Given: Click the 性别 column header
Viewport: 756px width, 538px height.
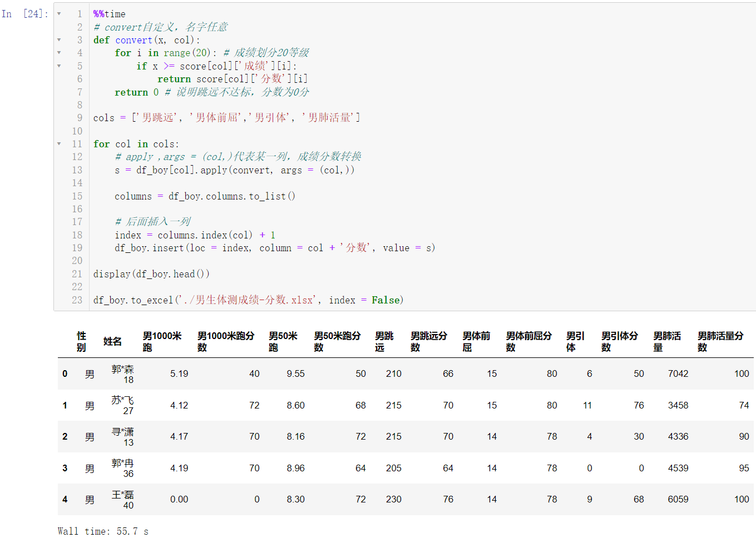Looking at the screenshot, I should pyautogui.click(x=82, y=341).
